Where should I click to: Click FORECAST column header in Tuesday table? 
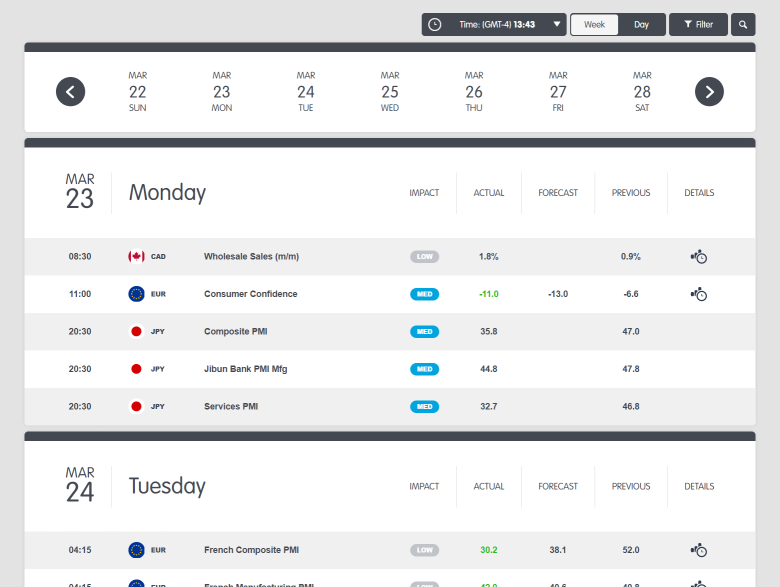[558, 487]
